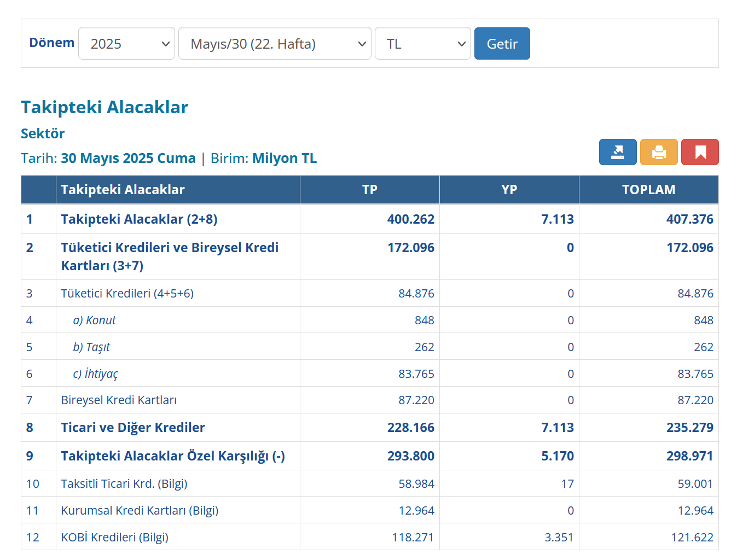Select the Tüketici Kredileri ve Bireysel Kredi Kartları row
Image resolution: width=737 pixels, height=560 pixels.
click(x=370, y=256)
